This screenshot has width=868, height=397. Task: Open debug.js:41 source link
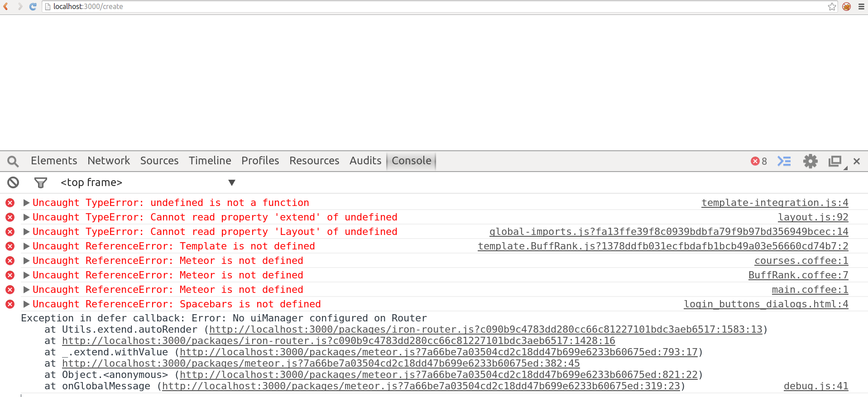[816, 386]
